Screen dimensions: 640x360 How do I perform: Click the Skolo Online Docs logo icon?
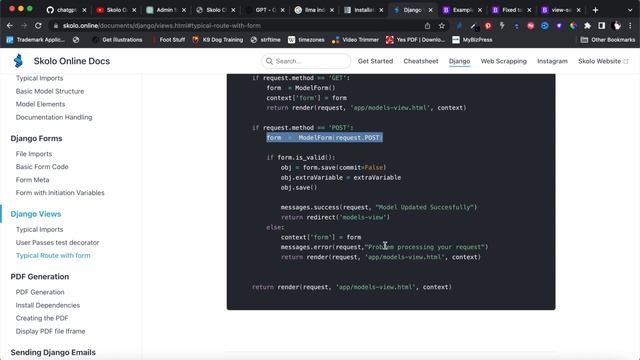(18, 61)
